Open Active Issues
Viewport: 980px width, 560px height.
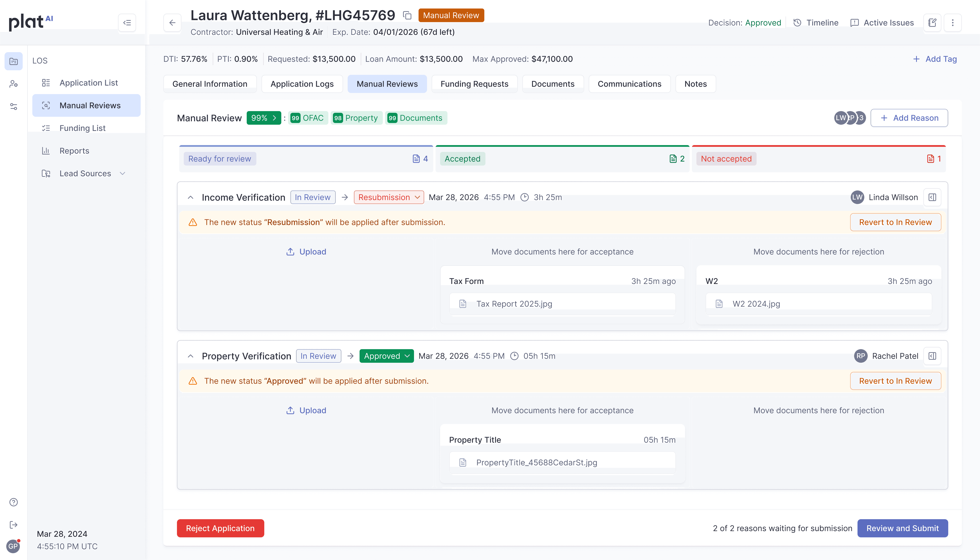(882, 23)
